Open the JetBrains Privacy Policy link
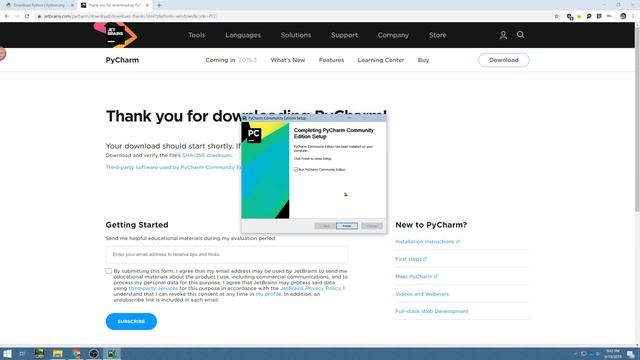Image resolution: width=640 pixels, height=360 pixels. pyautogui.click(x=310, y=288)
